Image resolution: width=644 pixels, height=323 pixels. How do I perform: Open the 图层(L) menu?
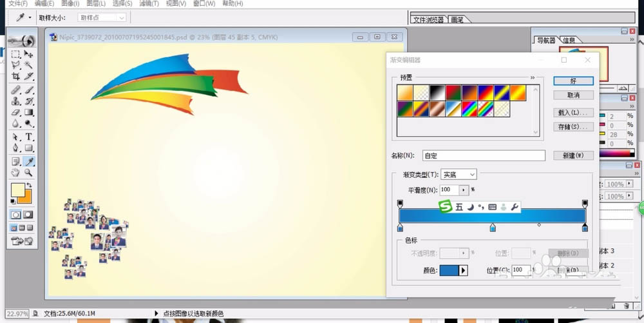click(96, 3)
